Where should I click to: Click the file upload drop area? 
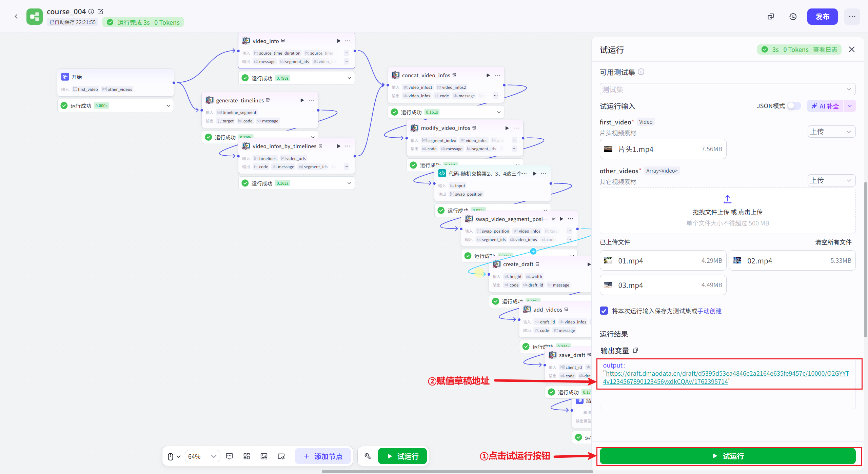[727, 211]
